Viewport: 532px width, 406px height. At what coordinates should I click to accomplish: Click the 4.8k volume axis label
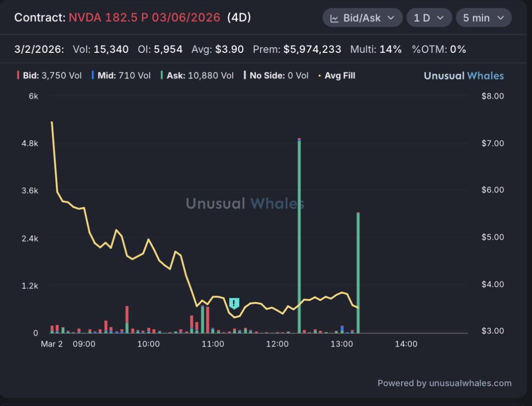(x=30, y=143)
